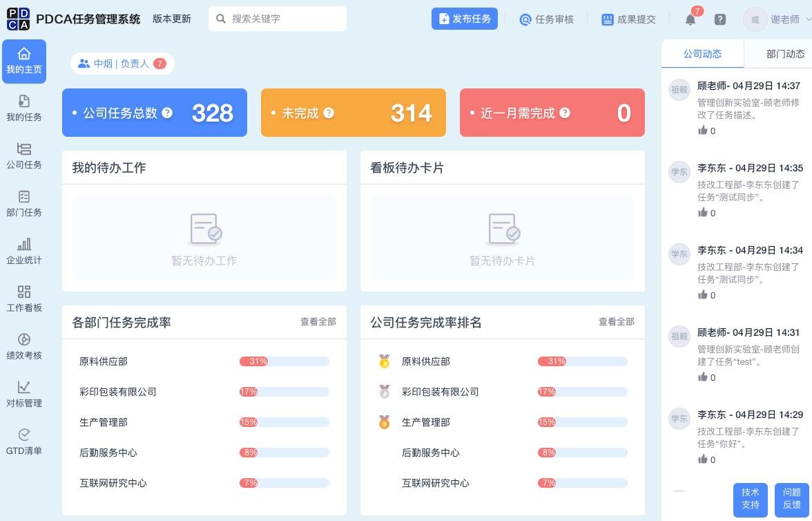Open the 近一月需完成 0 card

tap(552, 113)
